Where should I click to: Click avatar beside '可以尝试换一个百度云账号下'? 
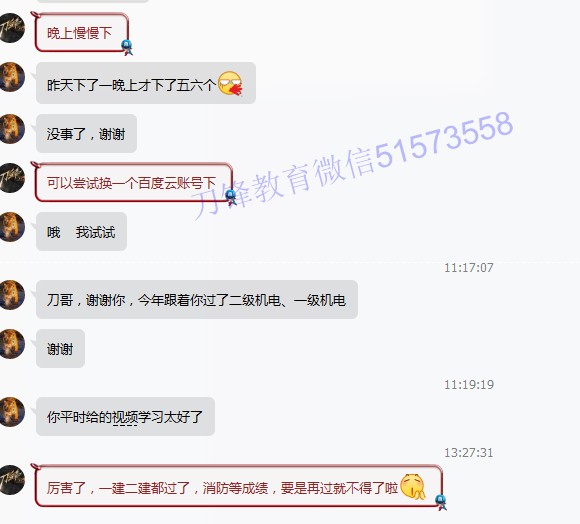11,178
